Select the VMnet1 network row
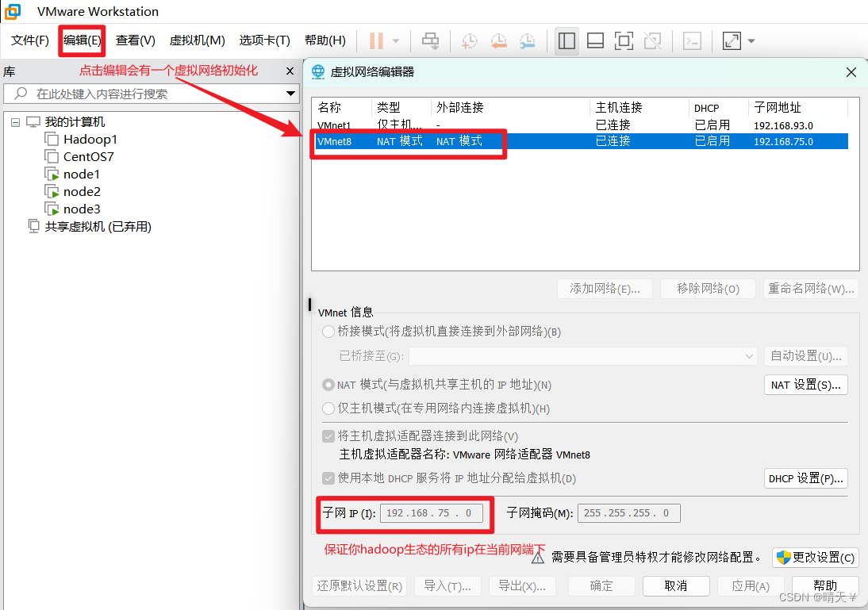Viewport: 868px width, 610px height. tap(580, 125)
